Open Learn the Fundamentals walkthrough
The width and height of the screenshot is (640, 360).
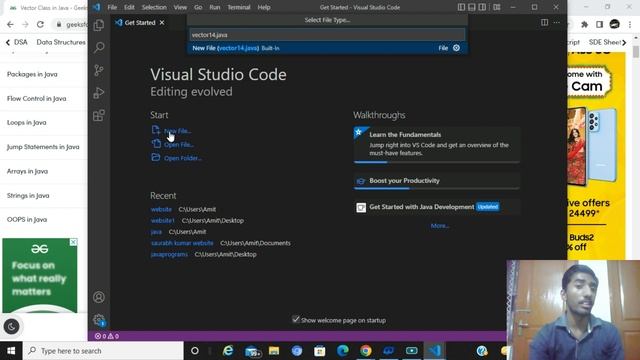(x=437, y=144)
